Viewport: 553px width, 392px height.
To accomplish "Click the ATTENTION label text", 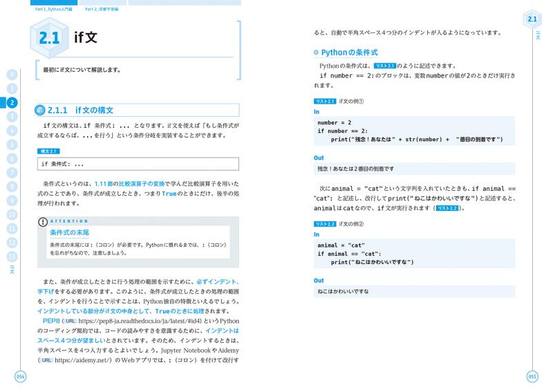I will pos(68,221).
